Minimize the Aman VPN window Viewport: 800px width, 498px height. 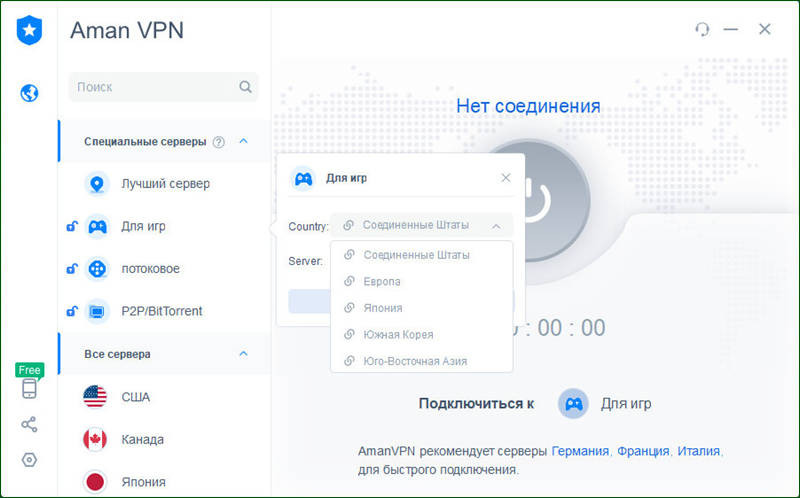[731, 29]
